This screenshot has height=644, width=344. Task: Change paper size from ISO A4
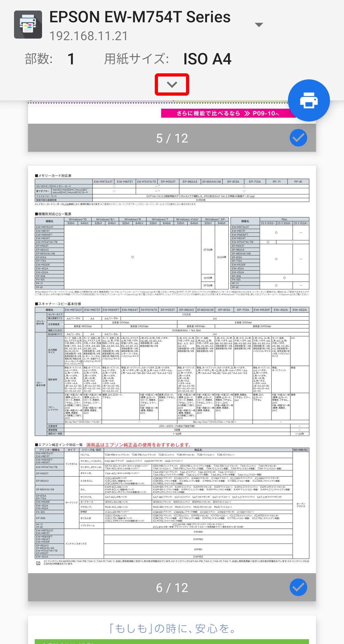coord(207,59)
